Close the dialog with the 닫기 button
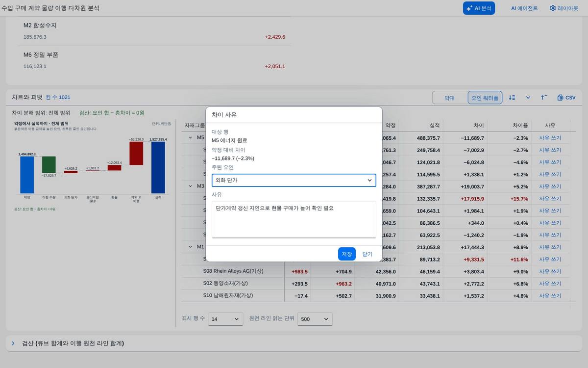 (x=367, y=254)
